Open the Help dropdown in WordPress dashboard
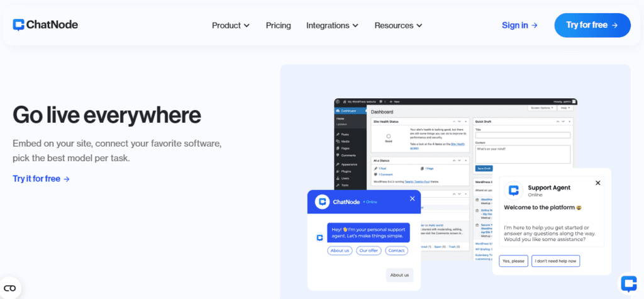Viewport: 644px width, 299px height. coord(565,108)
